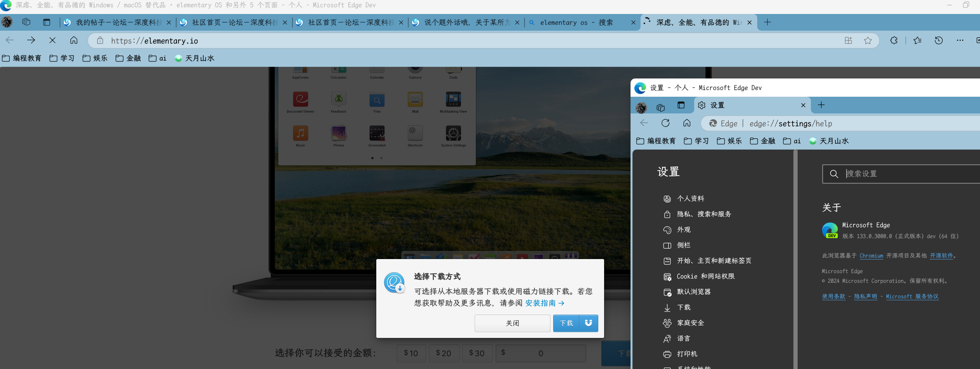Open the Microsoft 服务协议 link
Viewport: 980px width, 369px height.
pyautogui.click(x=912, y=296)
